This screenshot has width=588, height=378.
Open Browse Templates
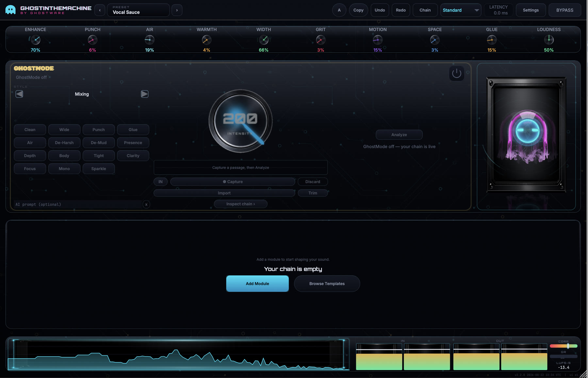point(327,284)
